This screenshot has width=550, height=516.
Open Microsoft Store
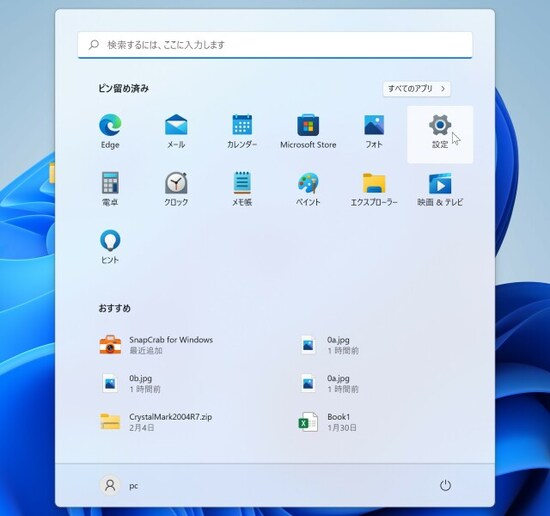(x=308, y=132)
